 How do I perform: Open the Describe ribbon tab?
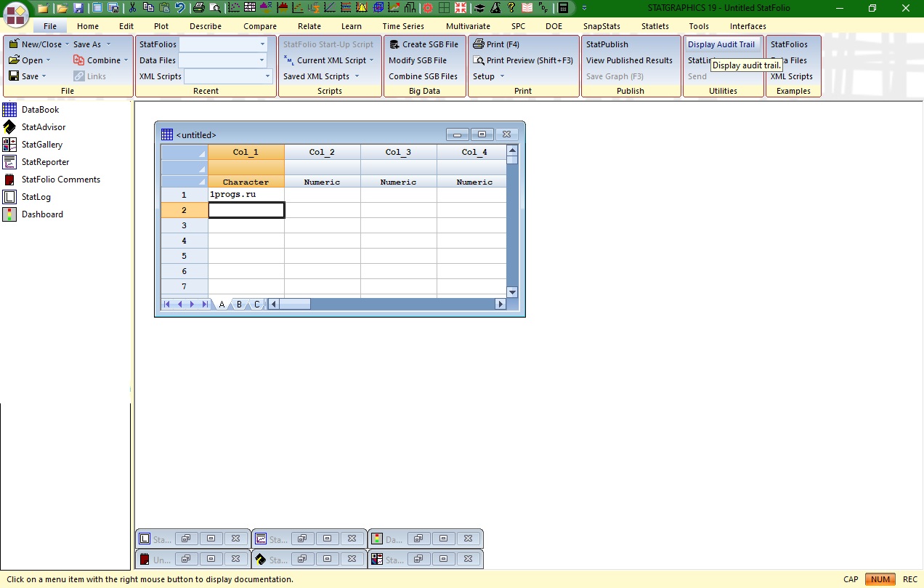[206, 26]
